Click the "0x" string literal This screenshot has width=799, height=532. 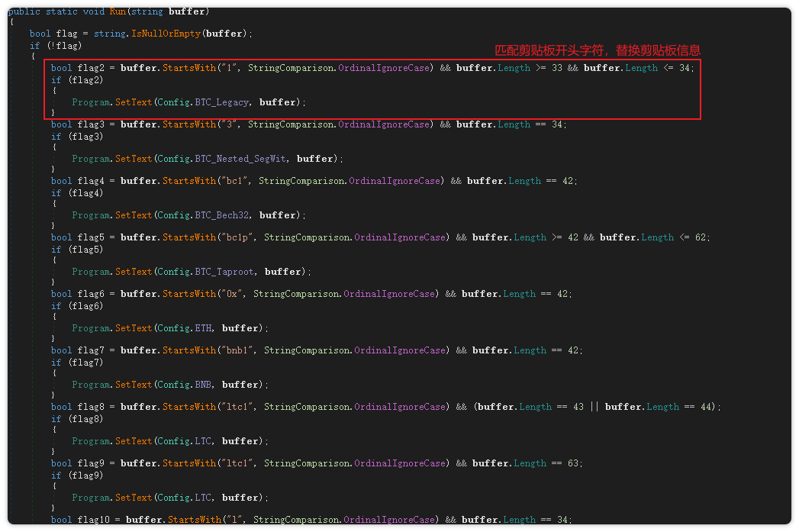[x=234, y=294]
